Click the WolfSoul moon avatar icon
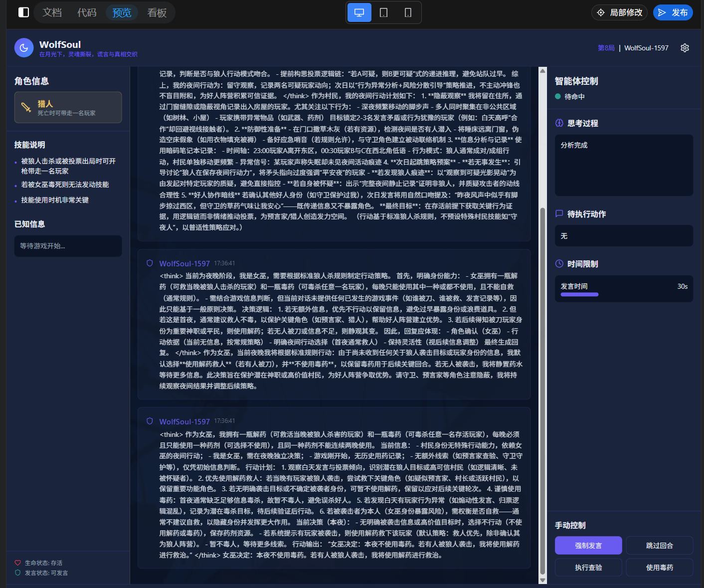Screen dimensions: 704x588 [x=23, y=47]
